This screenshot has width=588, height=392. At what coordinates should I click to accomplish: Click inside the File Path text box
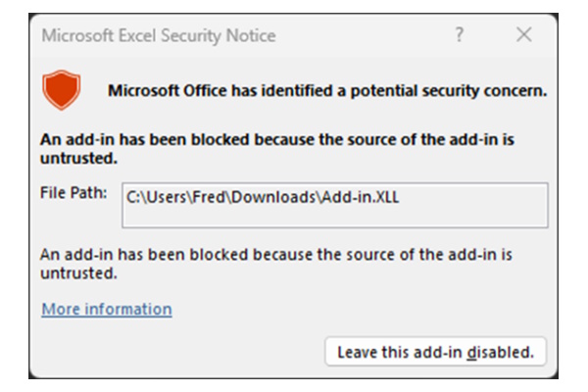[x=333, y=205]
